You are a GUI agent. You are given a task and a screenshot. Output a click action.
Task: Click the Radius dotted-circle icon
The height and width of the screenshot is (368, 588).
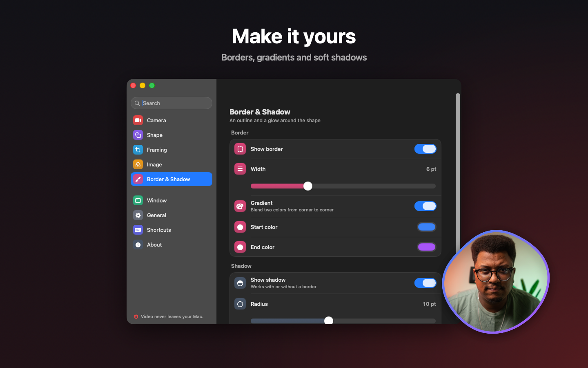tap(240, 304)
